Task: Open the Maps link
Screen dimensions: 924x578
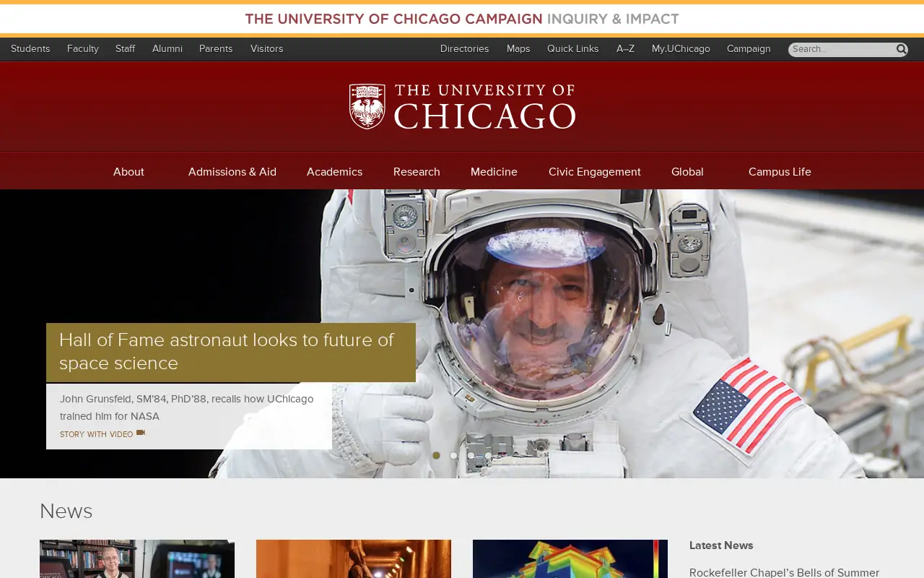Action: [518, 48]
